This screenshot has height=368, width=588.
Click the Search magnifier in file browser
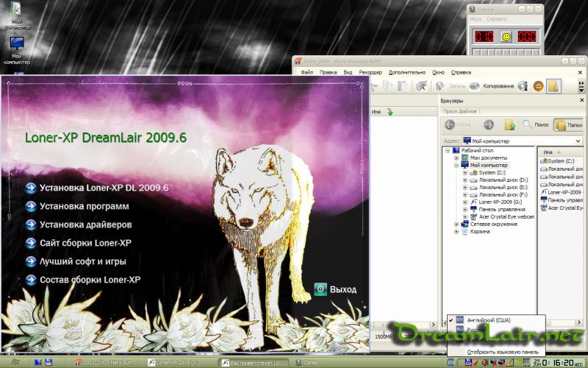click(x=528, y=124)
